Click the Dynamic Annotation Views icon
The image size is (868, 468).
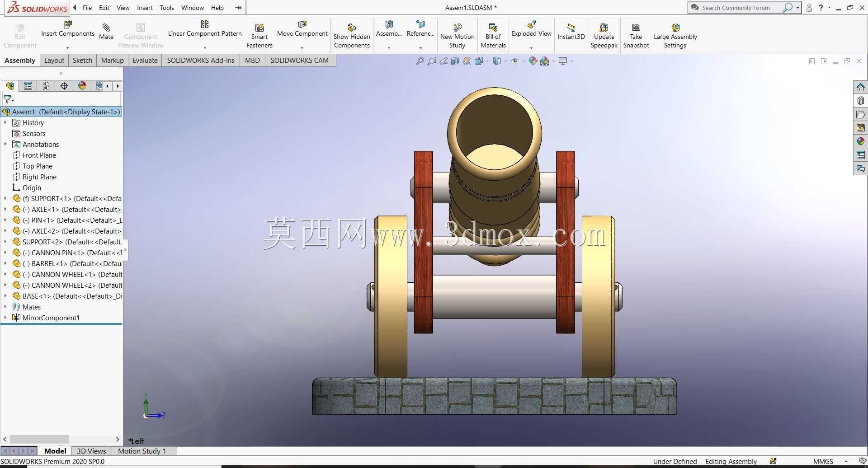467,61
